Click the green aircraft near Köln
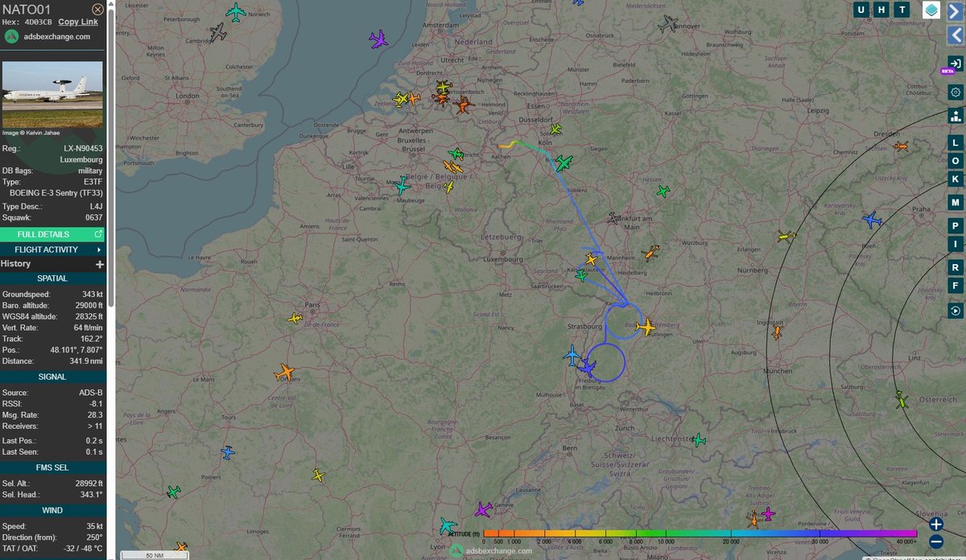Viewport: 966px width, 560px height. (563, 163)
